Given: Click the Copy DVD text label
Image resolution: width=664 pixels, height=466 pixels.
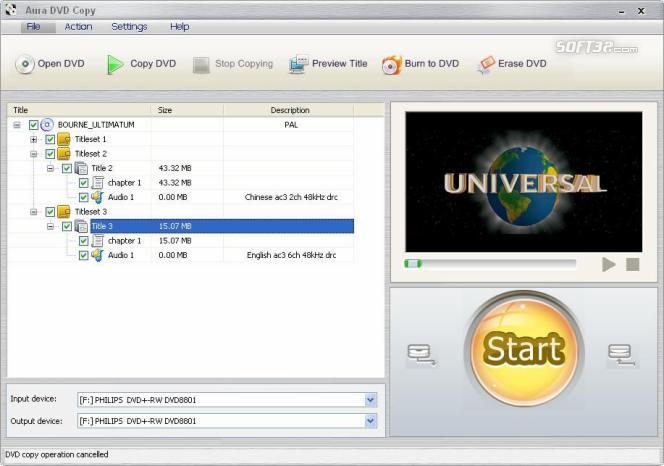Looking at the screenshot, I should [x=153, y=64].
